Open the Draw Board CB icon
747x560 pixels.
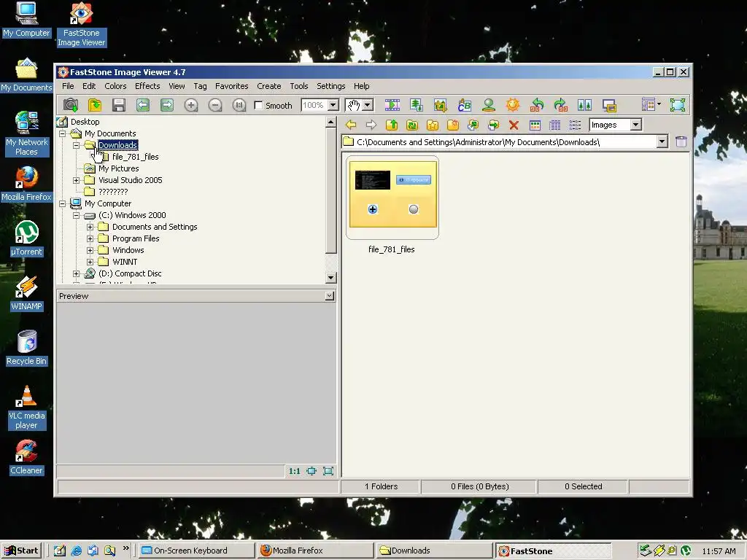pyautogui.click(x=465, y=105)
